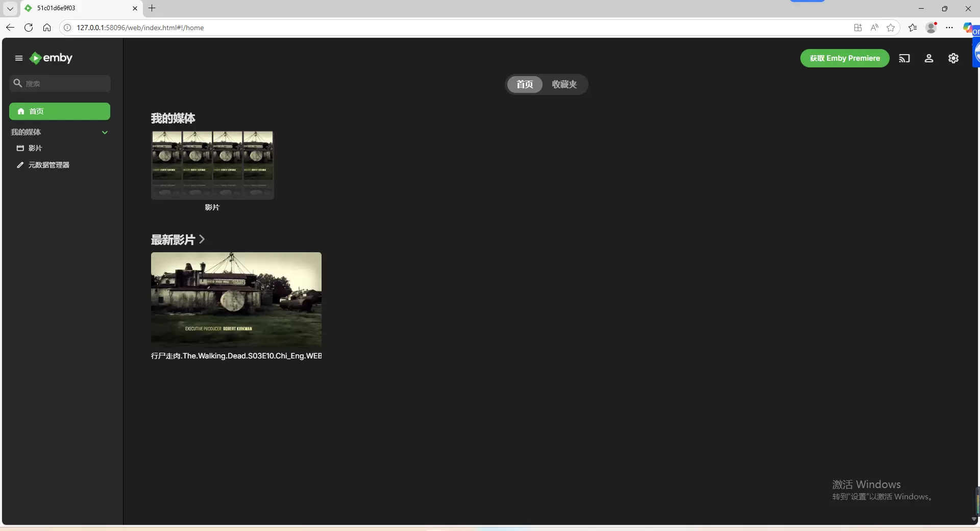Toggle the hamburger menu next to Emby logo
Viewport: 980px width, 531px height.
(x=19, y=58)
